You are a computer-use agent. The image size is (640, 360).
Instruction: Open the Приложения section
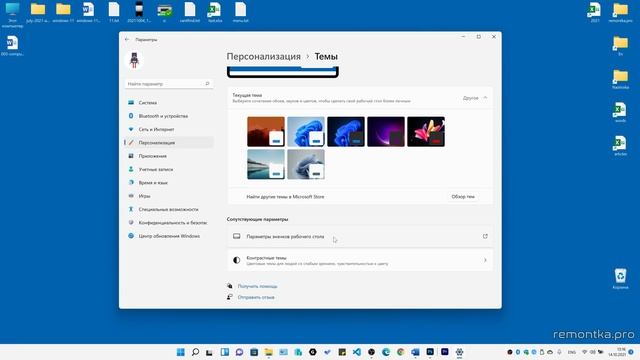[169, 156]
